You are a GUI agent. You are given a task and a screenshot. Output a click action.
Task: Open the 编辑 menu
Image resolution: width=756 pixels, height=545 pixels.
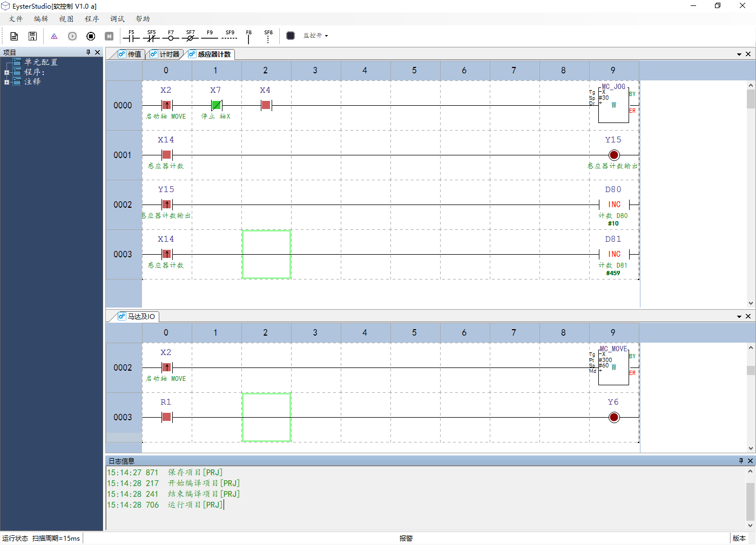click(41, 19)
